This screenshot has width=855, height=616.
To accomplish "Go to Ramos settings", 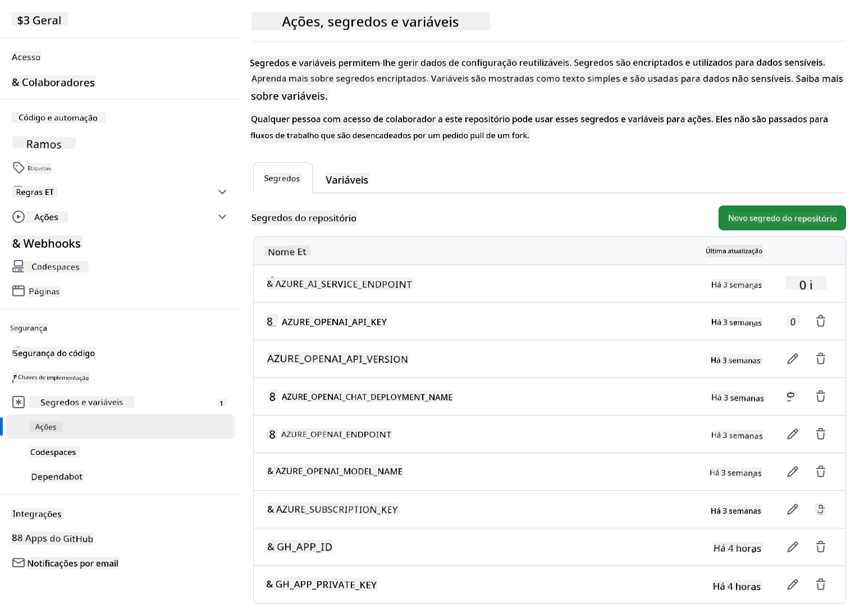I will coord(44,144).
